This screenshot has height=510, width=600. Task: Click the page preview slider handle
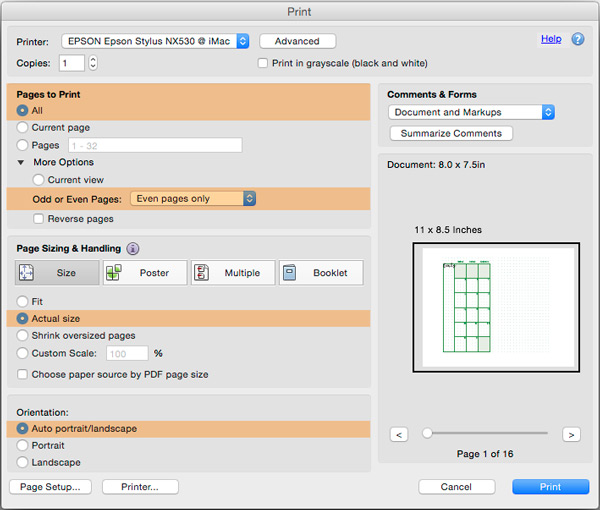427,433
